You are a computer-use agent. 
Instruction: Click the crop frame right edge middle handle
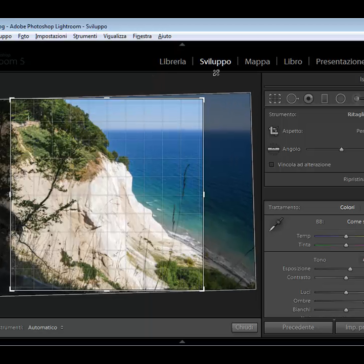pyautogui.click(x=203, y=194)
